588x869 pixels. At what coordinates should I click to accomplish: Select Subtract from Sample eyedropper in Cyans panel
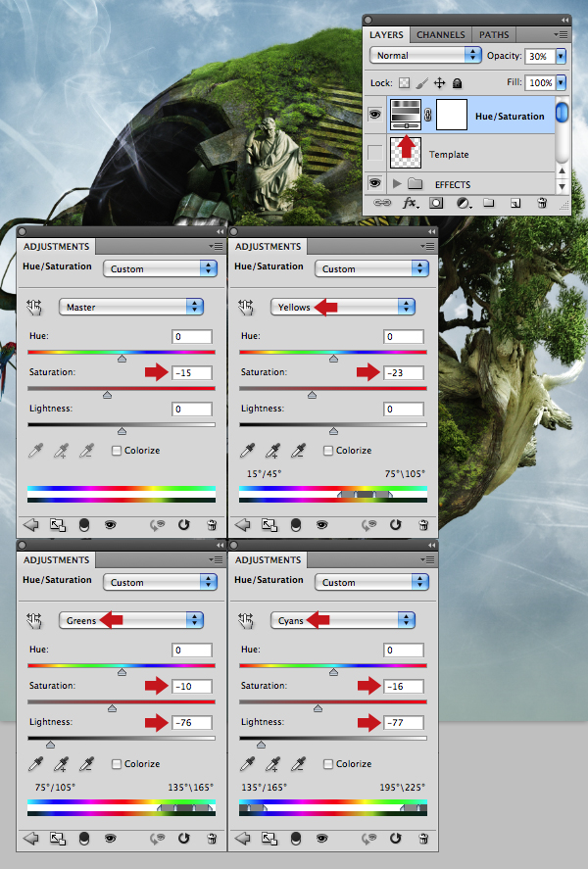(x=298, y=764)
